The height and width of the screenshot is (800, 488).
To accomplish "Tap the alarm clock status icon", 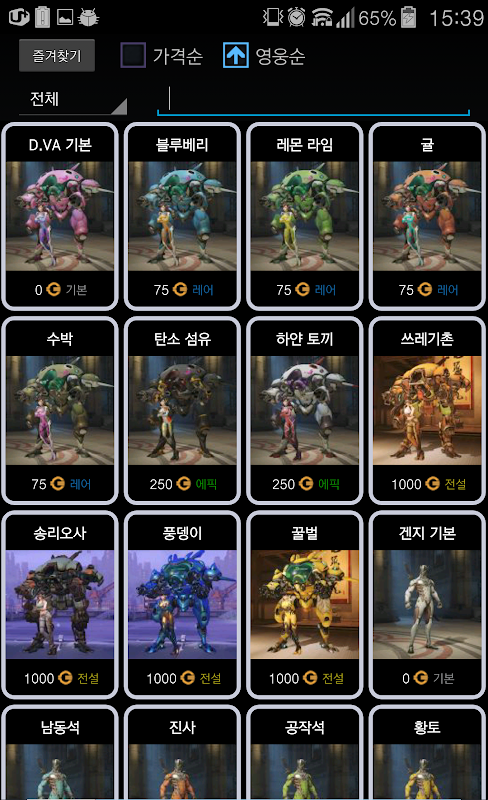I will click(296, 17).
